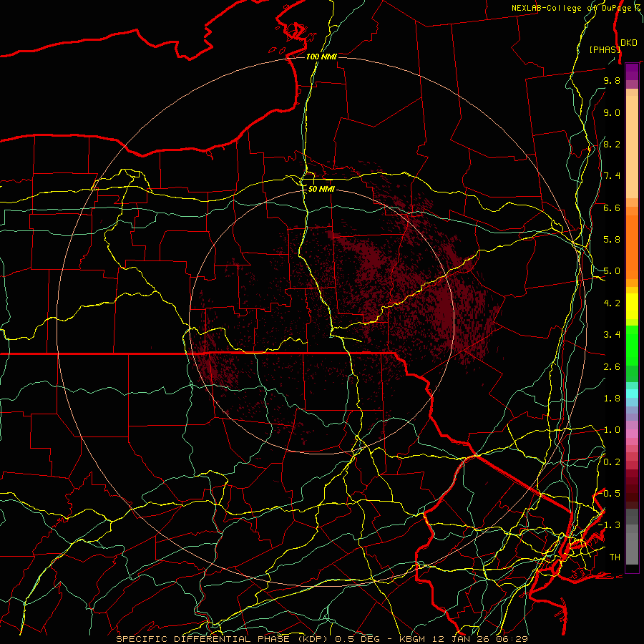Click the 2.6 value on color scale
The height and width of the screenshot is (644, 644).
(612, 367)
